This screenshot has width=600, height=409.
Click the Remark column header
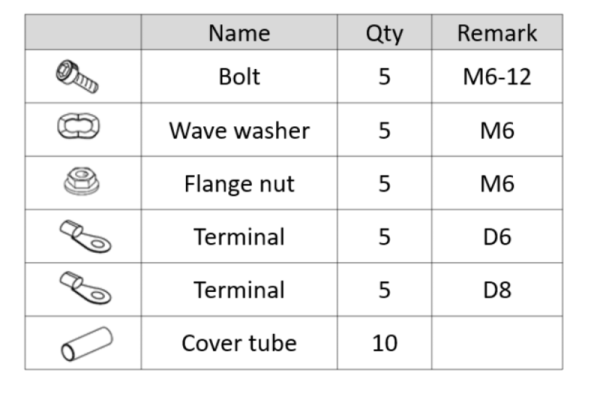[x=496, y=32]
